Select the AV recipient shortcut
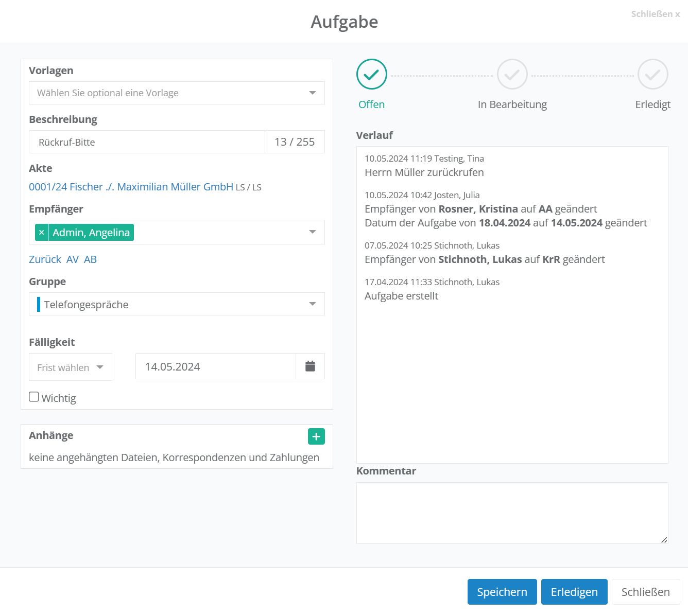 pos(73,259)
